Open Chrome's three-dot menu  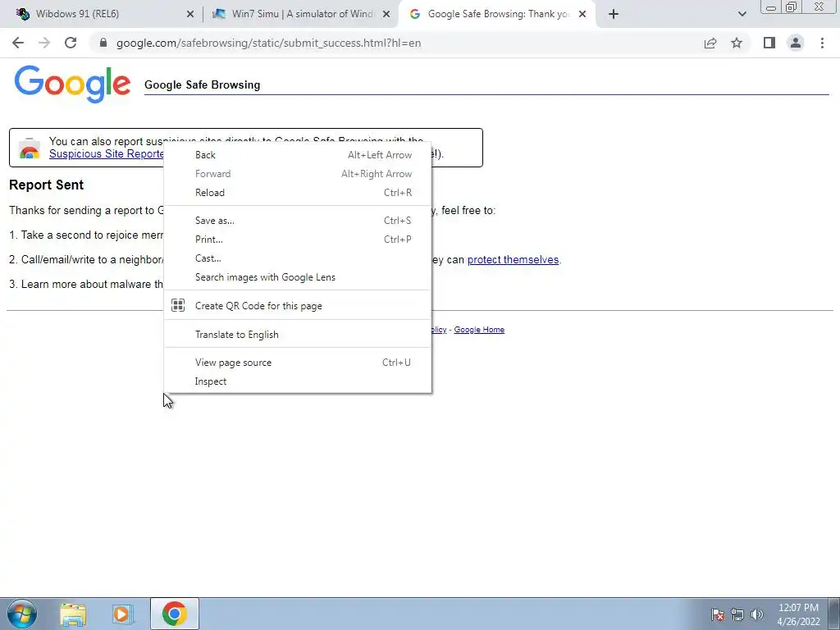[822, 43]
